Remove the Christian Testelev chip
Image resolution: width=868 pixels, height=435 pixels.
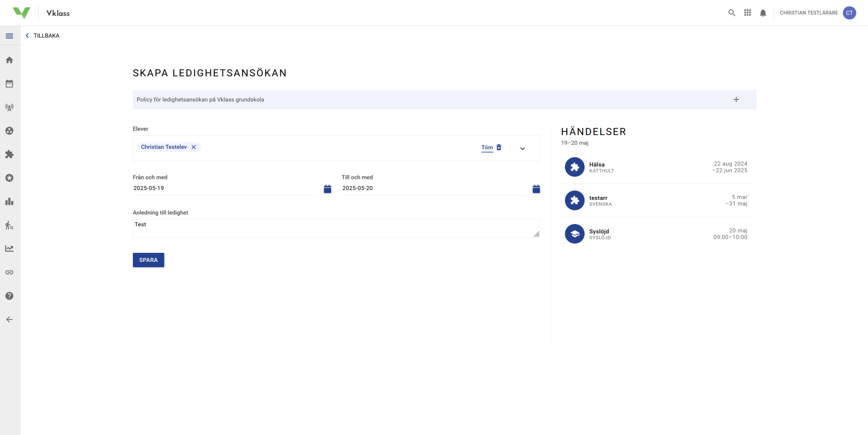(x=193, y=147)
